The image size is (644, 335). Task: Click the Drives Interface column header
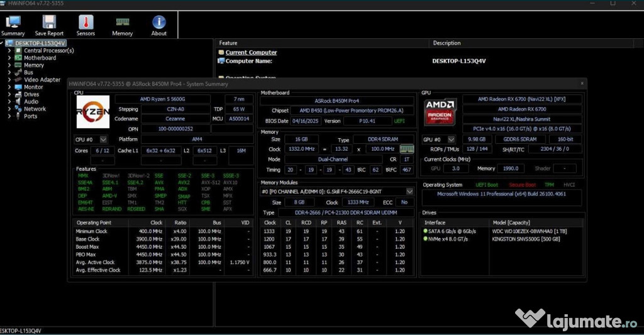coord(457,222)
